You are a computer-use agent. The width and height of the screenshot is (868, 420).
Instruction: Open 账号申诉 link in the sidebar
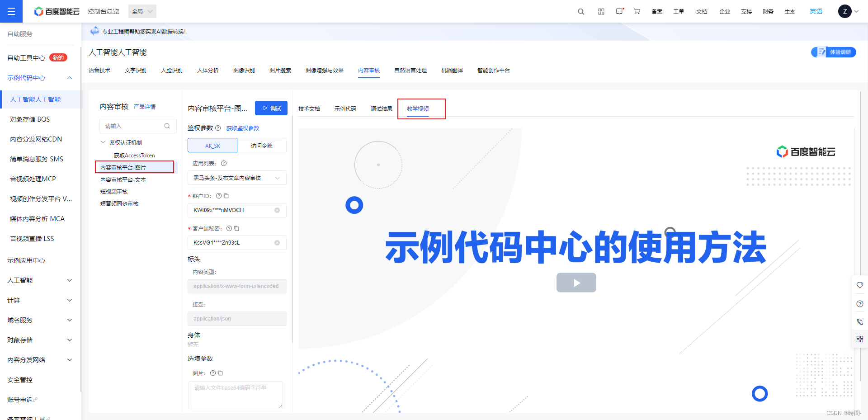(22, 400)
